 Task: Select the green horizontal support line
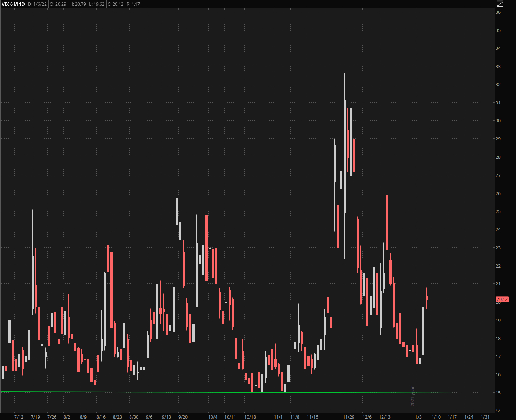227,392
